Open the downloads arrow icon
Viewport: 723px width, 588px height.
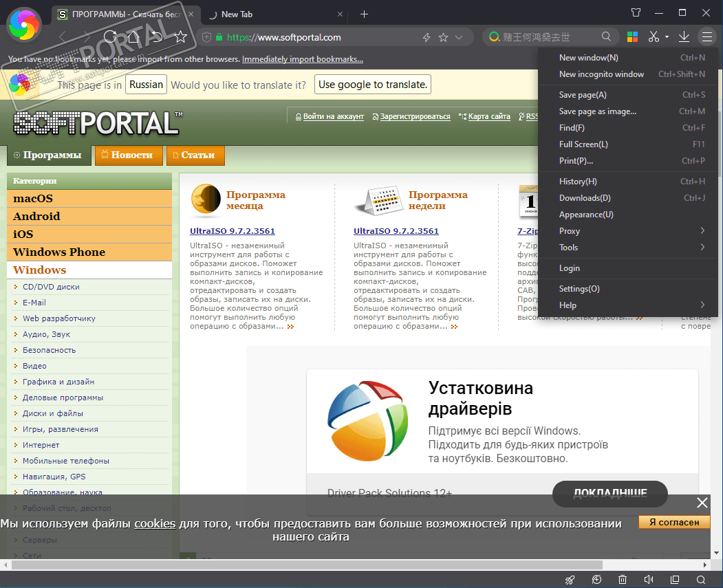(x=684, y=37)
